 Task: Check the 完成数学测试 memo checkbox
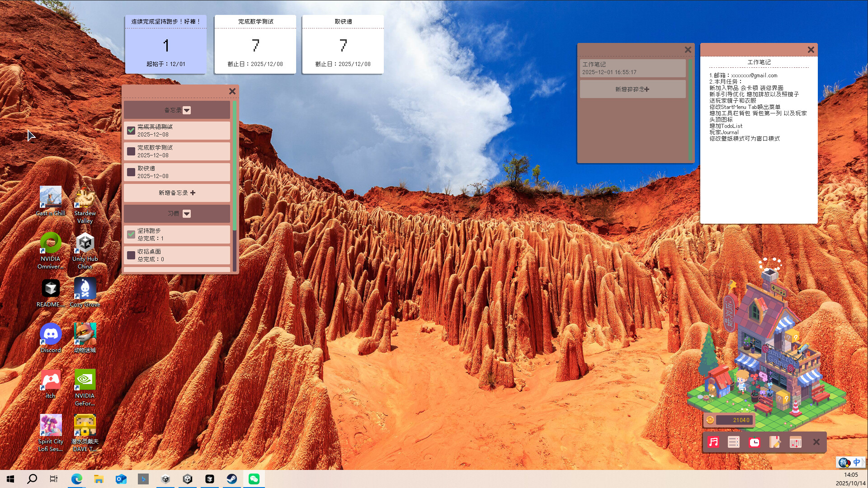click(131, 151)
